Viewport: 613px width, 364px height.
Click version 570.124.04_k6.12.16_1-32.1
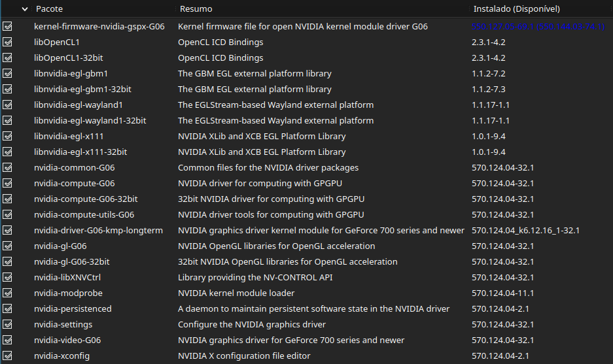click(525, 230)
